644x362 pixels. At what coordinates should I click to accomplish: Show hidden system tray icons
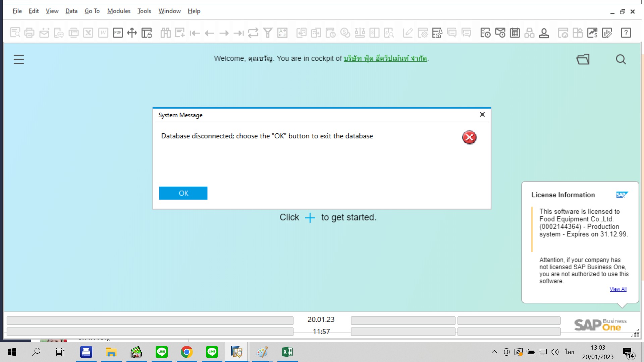tap(494, 352)
